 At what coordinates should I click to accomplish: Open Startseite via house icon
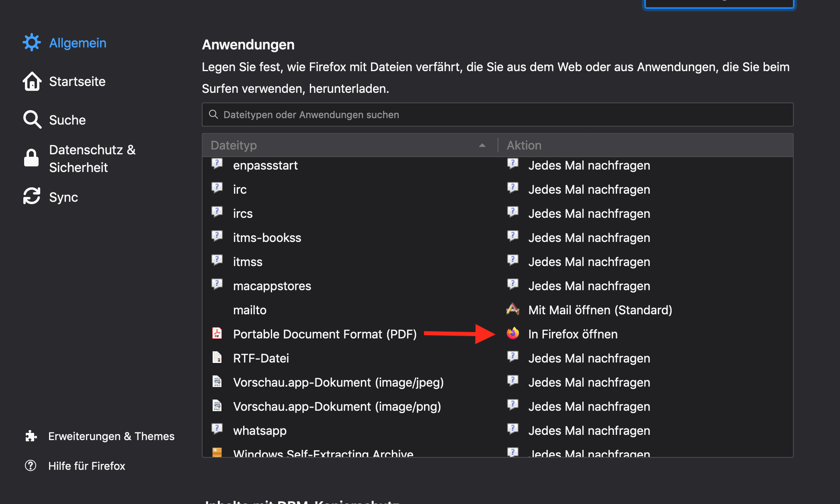(32, 81)
